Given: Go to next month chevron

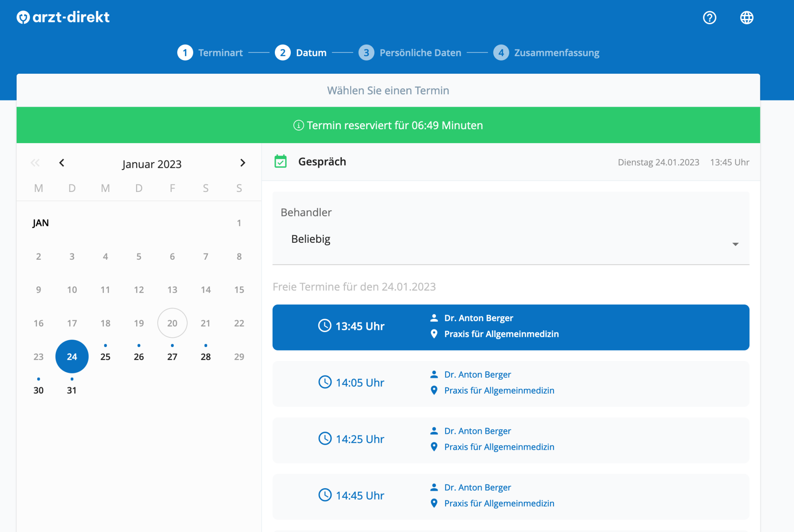Looking at the screenshot, I should coord(243,163).
